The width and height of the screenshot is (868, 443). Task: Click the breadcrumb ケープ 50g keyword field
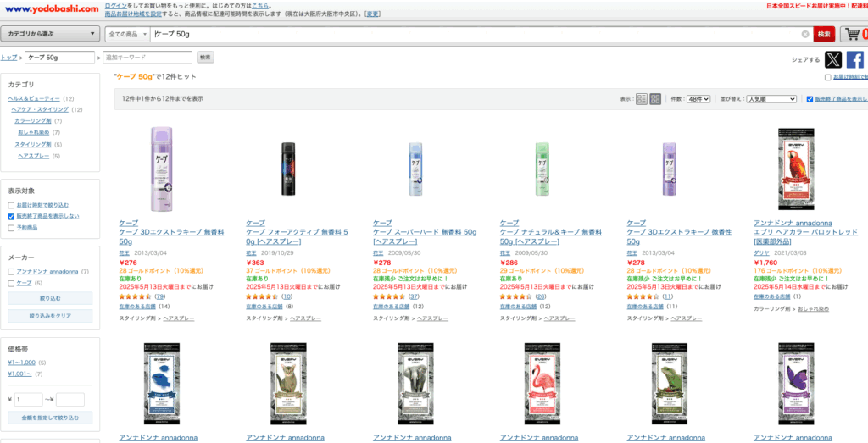click(x=60, y=57)
